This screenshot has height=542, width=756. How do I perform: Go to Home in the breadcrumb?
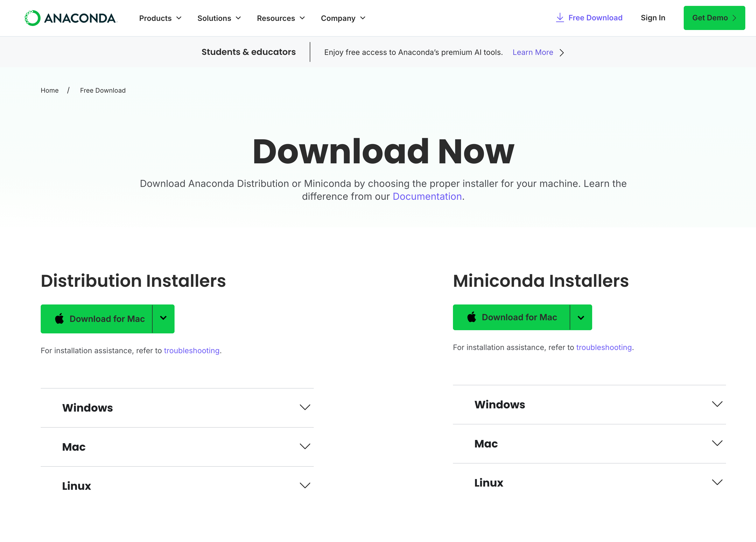50,90
